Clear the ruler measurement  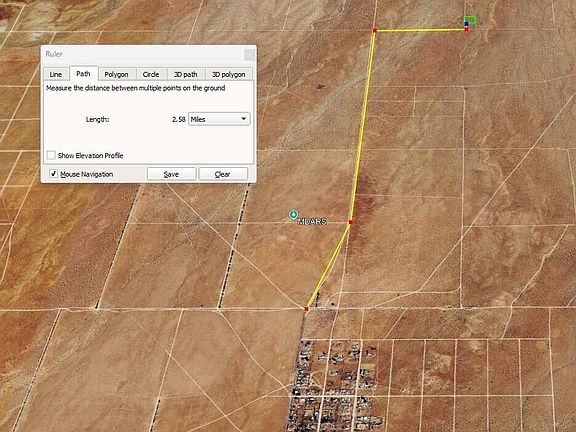point(223,174)
